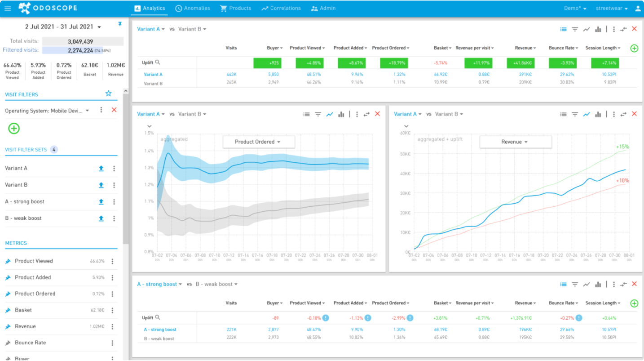Viewport: 644px width, 361px height.
Task: Open the hamburger menu next to the Odoscope logo
Action: [8, 8]
